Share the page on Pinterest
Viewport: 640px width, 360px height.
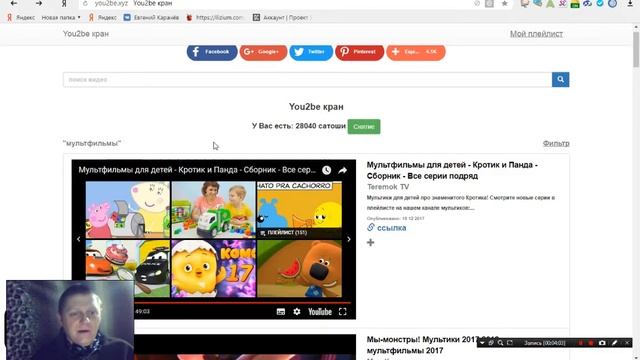click(360, 52)
